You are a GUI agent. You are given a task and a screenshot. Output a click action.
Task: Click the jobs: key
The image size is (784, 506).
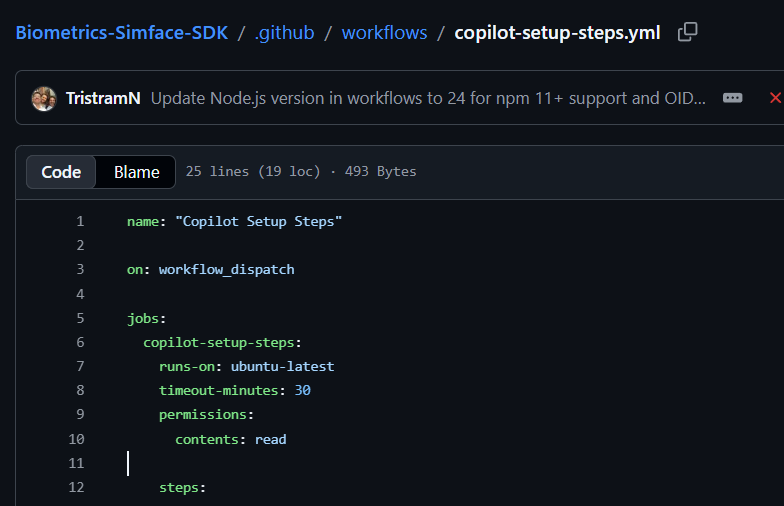(x=146, y=318)
